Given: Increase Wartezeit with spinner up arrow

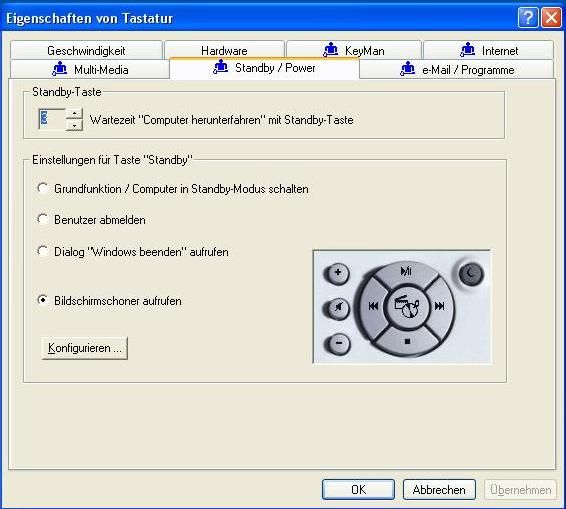Looking at the screenshot, I should 74,114.
